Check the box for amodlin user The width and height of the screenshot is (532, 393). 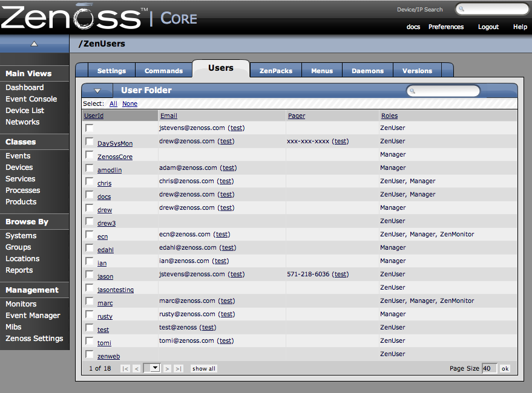[89, 168]
